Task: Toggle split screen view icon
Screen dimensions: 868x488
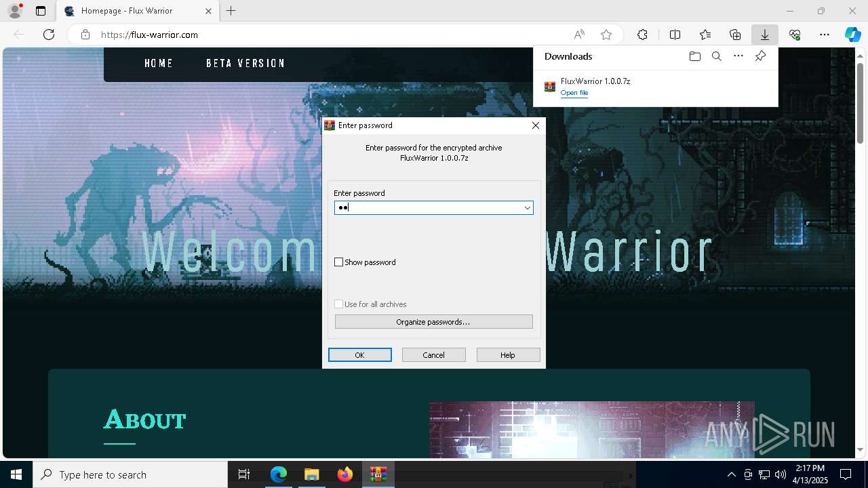Action: 675,35
